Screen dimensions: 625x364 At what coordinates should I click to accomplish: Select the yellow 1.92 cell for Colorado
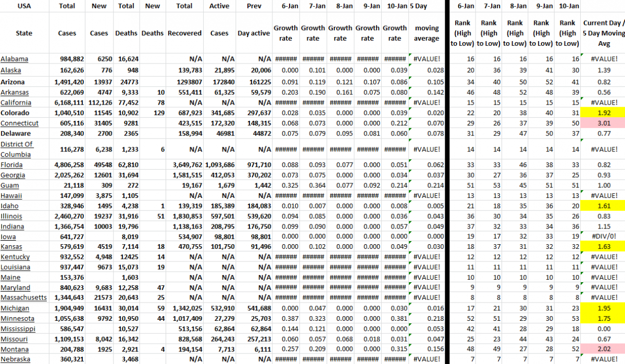(x=604, y=113)
